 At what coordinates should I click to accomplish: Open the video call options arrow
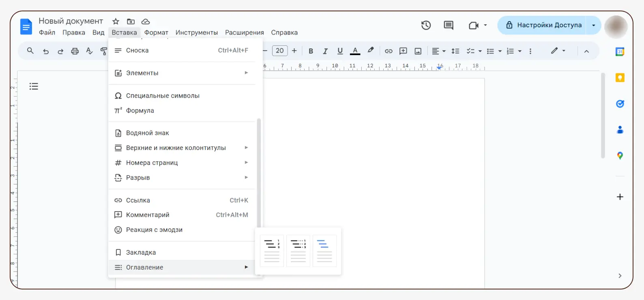[485, 25]
